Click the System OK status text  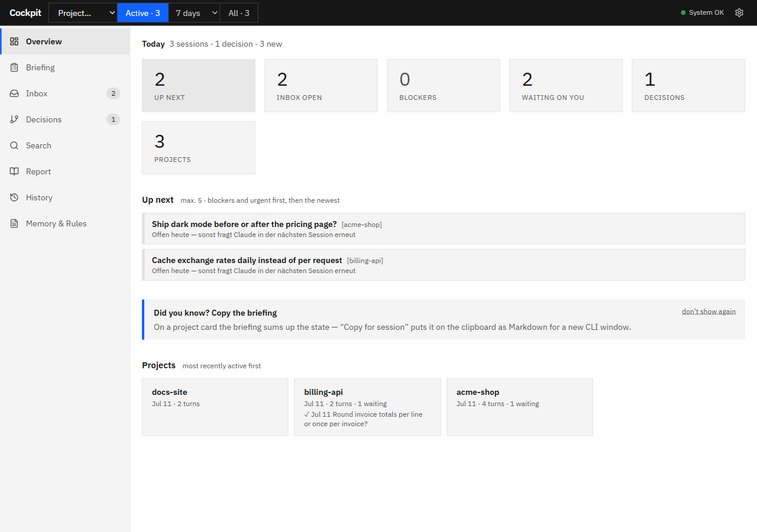pos(706,12)
